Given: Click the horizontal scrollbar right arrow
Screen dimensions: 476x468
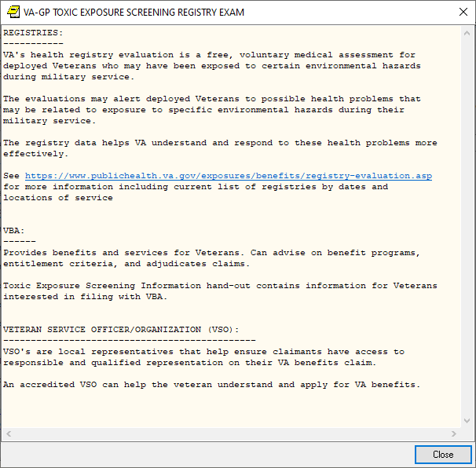Looking at the screenshot, I should (x=453, y=434).
